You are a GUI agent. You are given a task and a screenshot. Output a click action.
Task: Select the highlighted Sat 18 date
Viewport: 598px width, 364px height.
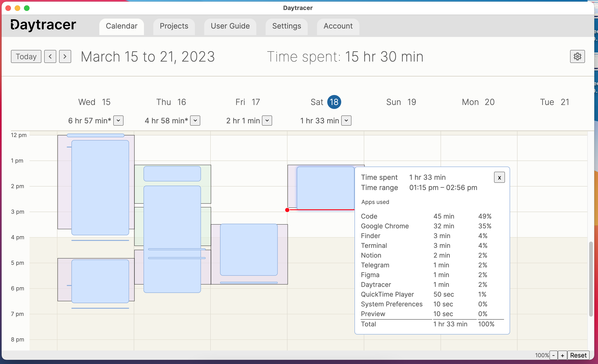point(334,102)
